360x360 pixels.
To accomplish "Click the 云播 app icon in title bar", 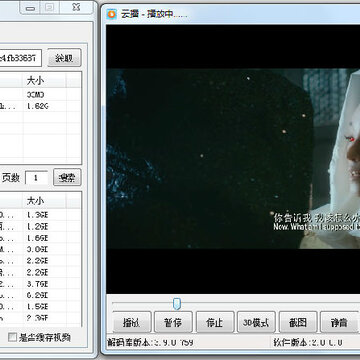I will point(112,14).
